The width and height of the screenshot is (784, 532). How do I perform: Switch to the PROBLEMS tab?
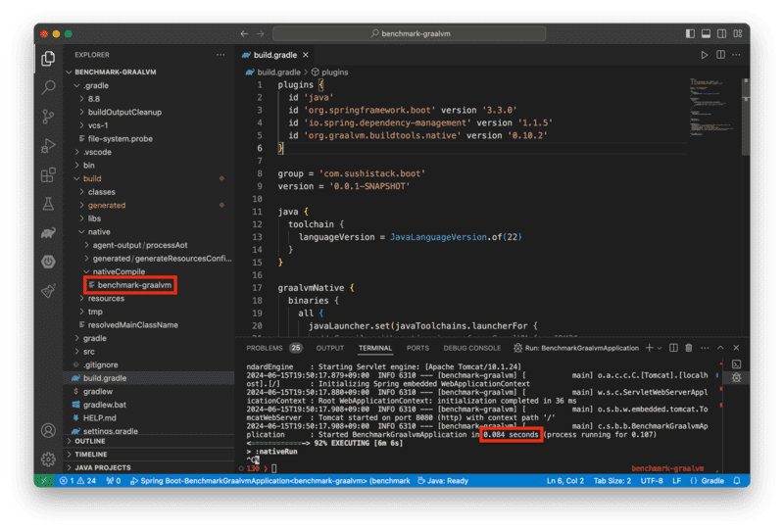pyautogui.click(x=274, y=348)
